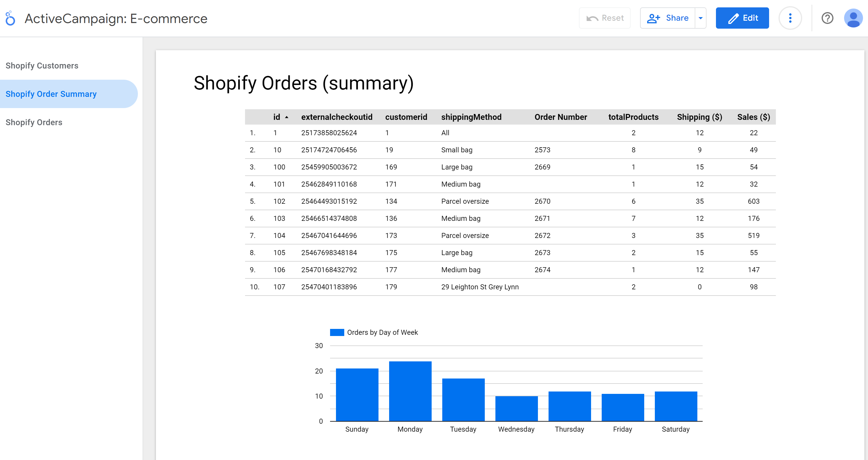The height and width of the screenshot is (460, 868).
Task: Click checkout id 25462849110168
Action: pyautogui.click(x=329, y=184)
